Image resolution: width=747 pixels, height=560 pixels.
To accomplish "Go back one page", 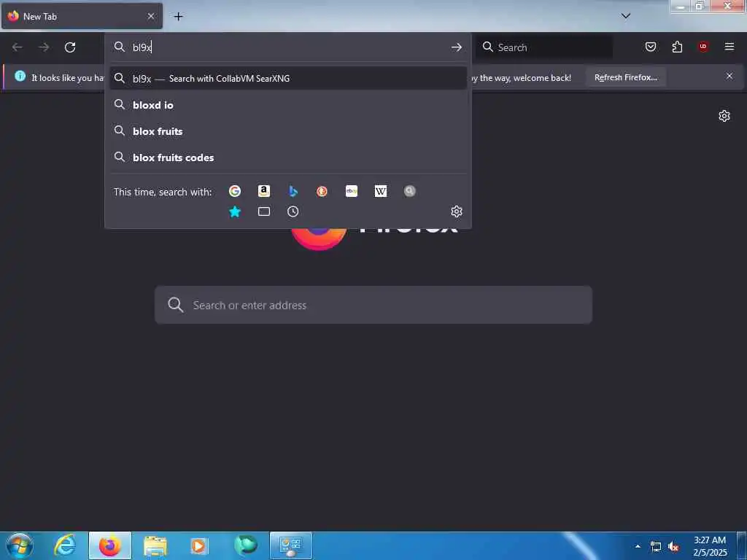I will click(18, 47).
